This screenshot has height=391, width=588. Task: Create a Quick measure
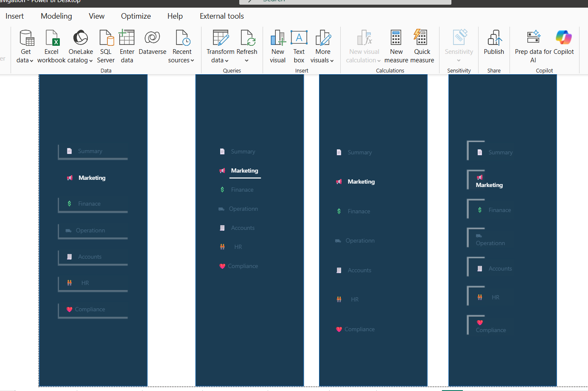pos(422,38)
